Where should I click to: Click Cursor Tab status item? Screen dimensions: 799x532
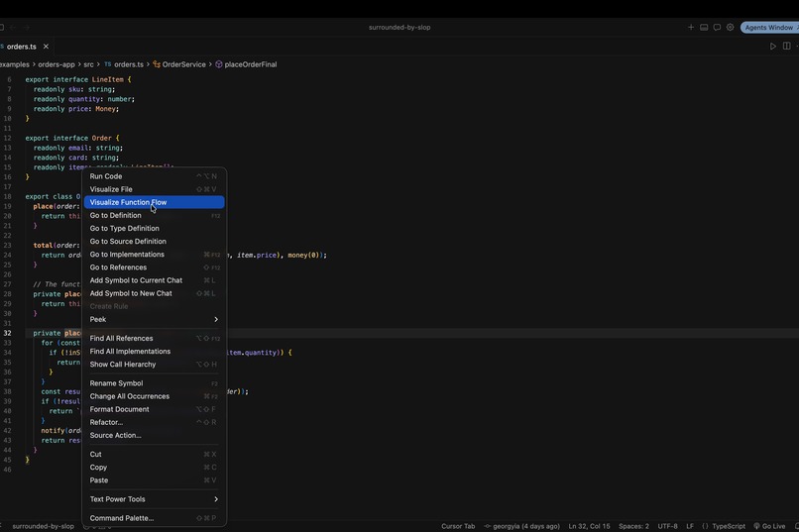(458, 526)
